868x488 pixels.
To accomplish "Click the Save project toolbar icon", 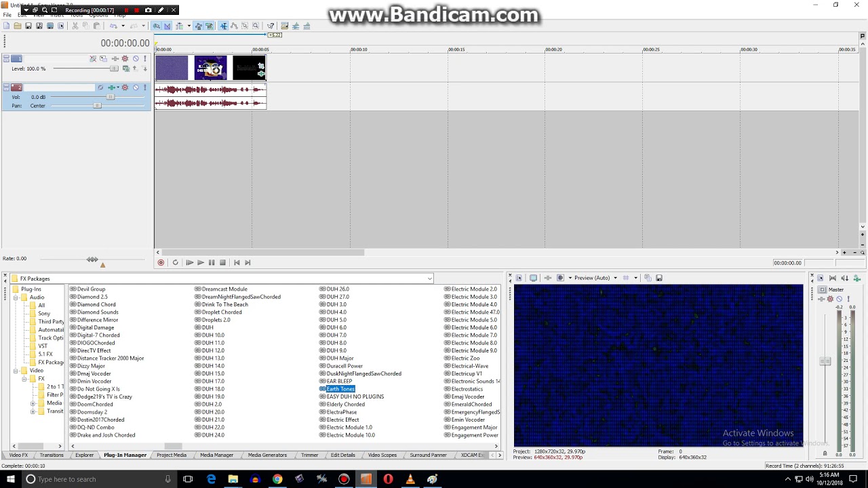I will pyautogui.click(x=28, y=26).
